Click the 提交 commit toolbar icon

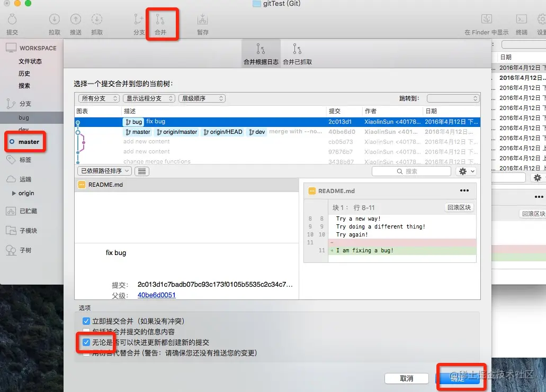(12, 20)
